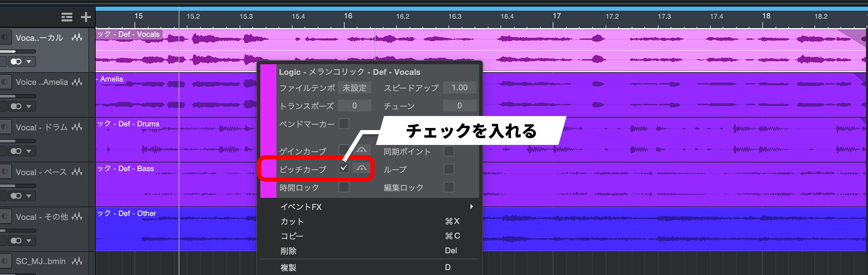Click monitor icon on Voice ..Amelia track
Image resolution: width=868 pixels, height=275 pixels.
point(5,82)
